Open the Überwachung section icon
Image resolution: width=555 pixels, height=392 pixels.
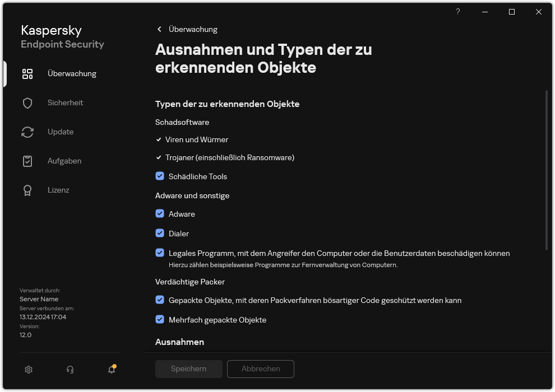pyautogui.click(x=27, y=73)
